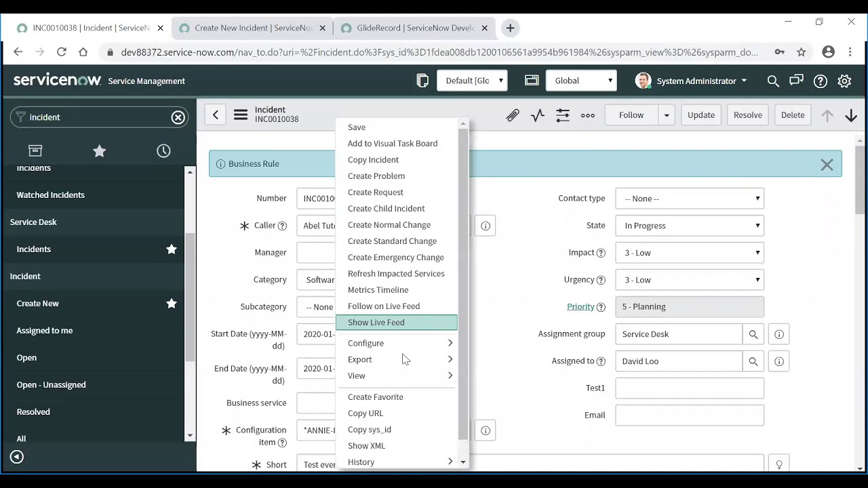Open global search with the magnifier icon
The image size is (868, 488).
(x=773, y=81)
